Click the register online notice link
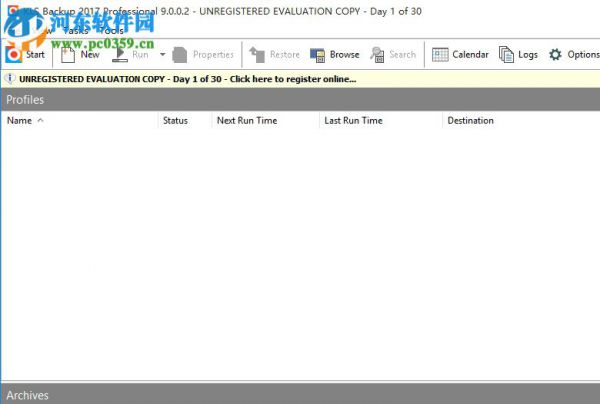600x404 pixels. coord(188,79)
